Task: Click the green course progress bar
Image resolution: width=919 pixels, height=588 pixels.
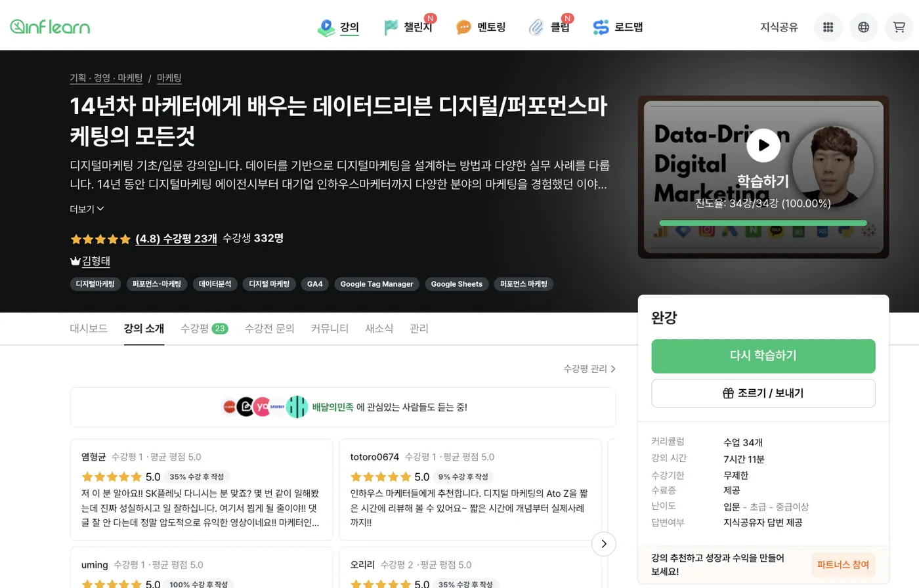Action: 763,223
